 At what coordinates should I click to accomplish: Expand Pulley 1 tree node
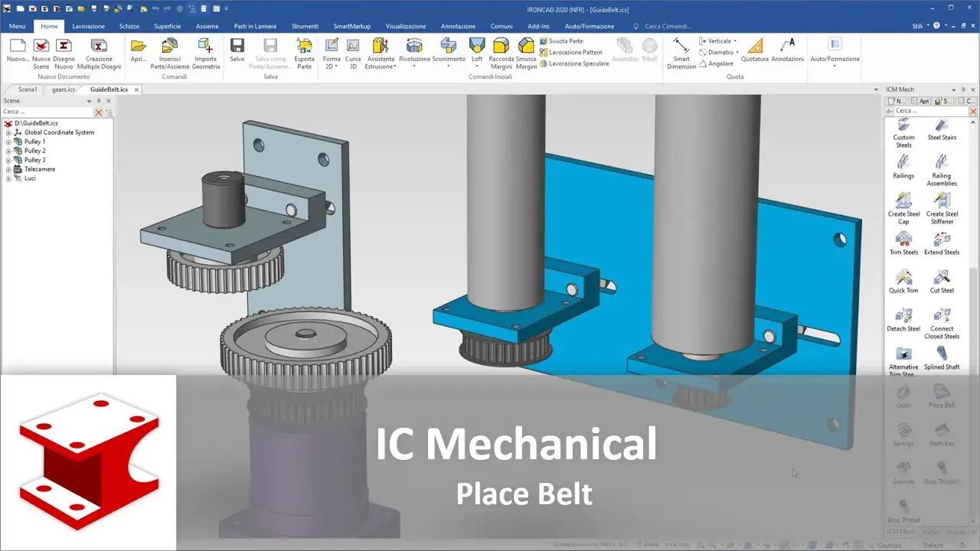8,142
